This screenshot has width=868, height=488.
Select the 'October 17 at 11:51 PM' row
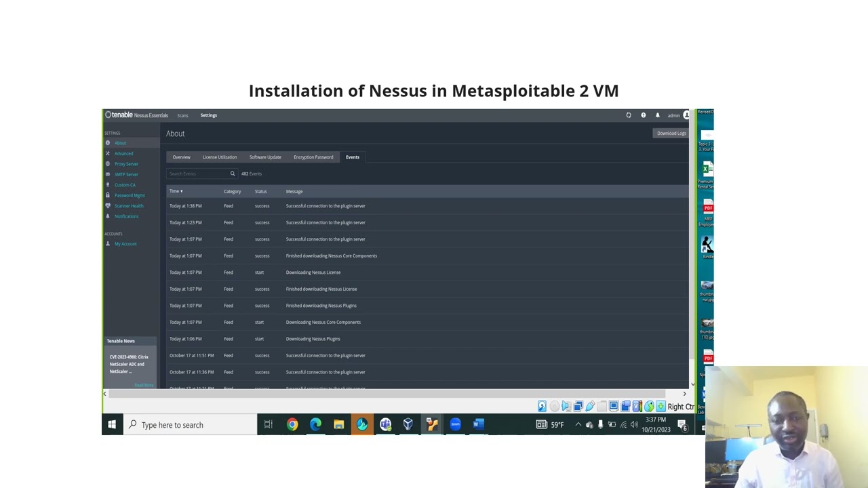point(427,355)
